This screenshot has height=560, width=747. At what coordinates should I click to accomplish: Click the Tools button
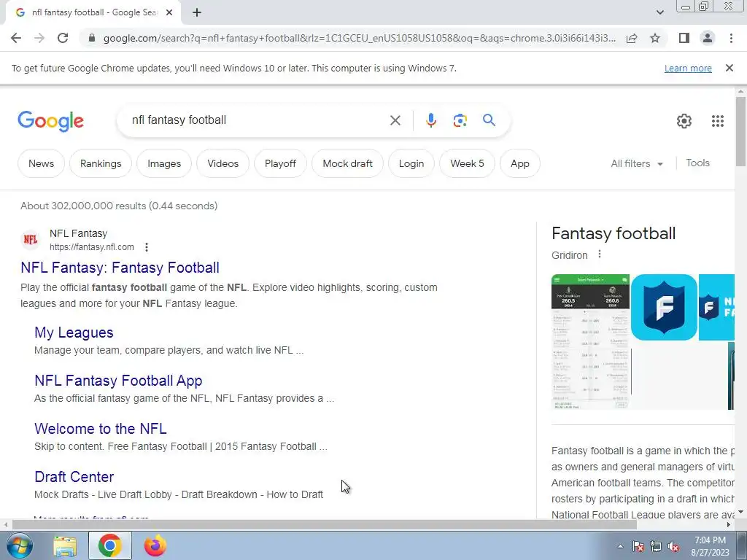click(x=697, y=163)
